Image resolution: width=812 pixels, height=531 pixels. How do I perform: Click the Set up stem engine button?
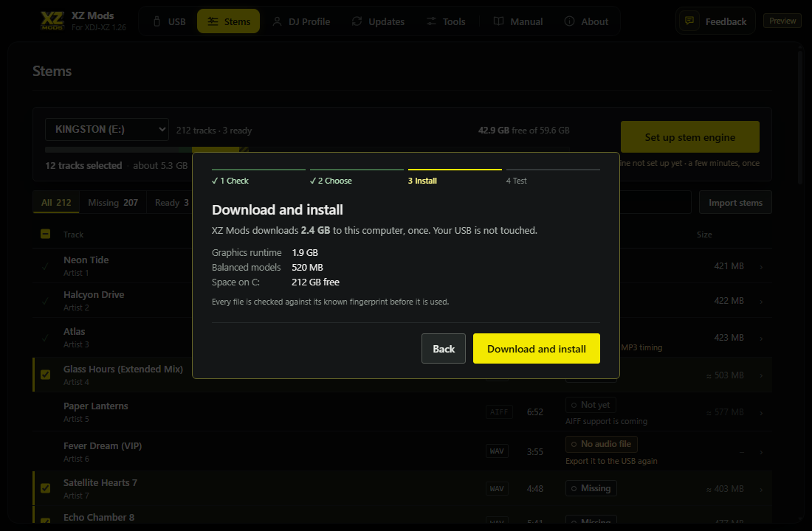[x=689, y=137]
